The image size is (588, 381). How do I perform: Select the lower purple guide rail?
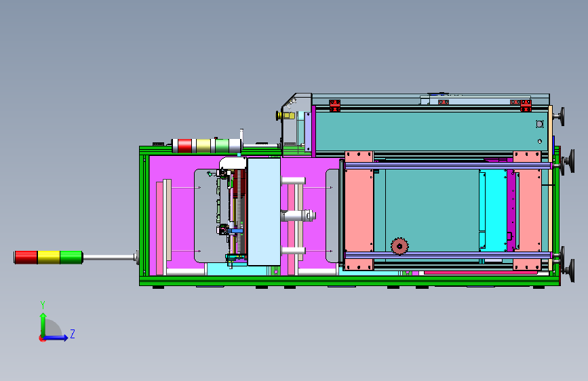(x=448, y=255)
